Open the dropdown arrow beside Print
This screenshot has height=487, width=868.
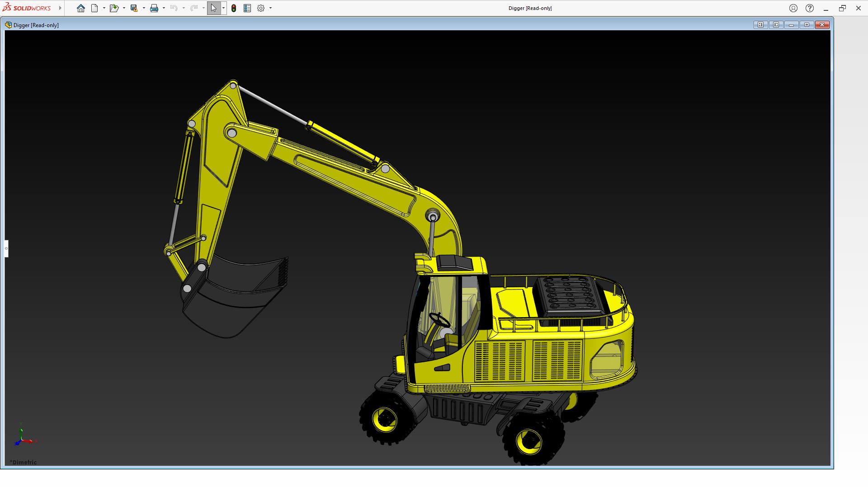click(x=164, y=8)
